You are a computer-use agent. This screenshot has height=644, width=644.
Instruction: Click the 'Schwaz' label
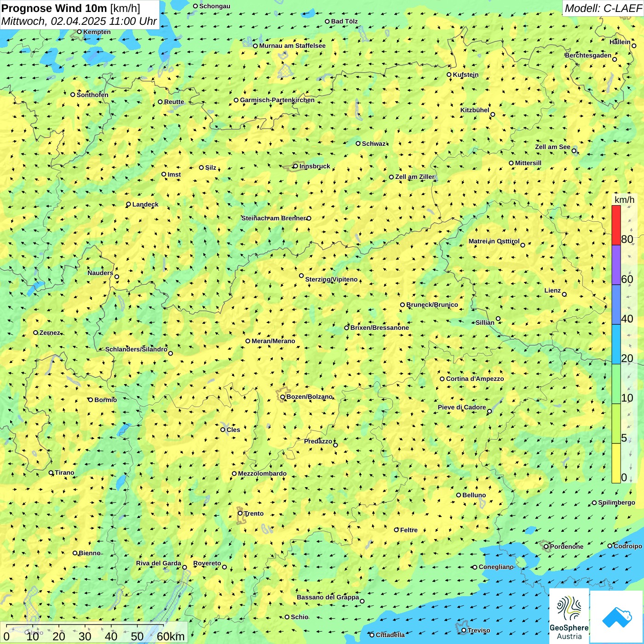point(374,144)
